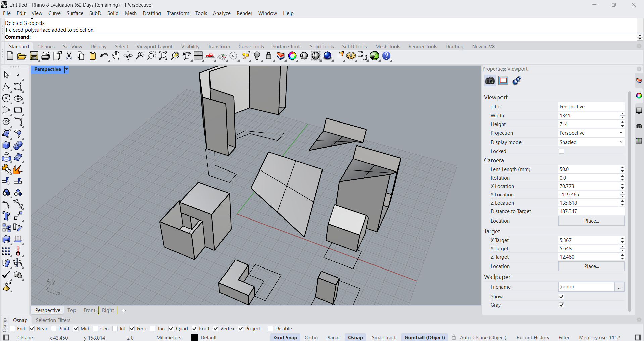This screenshot has height=341, width=644.
Task: Uncheck the wallpaper Gray checkbox
Action: coord(561,305)
